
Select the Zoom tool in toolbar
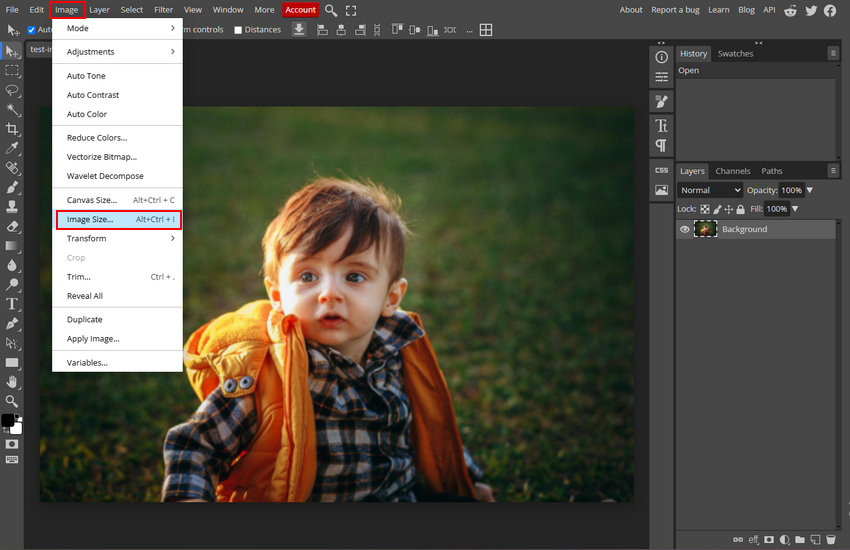[11, 401]
